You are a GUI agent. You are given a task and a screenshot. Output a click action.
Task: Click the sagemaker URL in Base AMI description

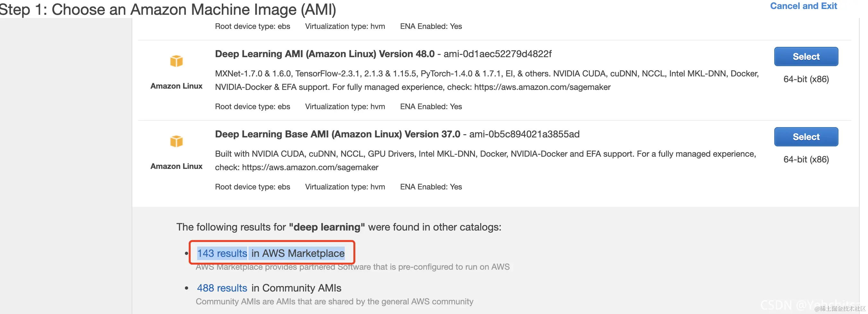[x=310, y=168]
